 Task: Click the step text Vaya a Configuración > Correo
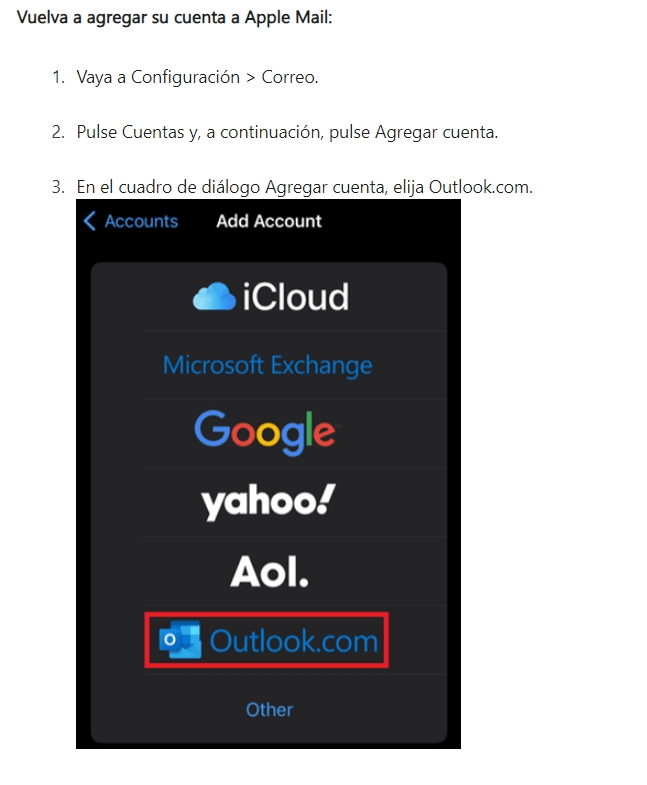pyautogui.click(x=197, y=77)
